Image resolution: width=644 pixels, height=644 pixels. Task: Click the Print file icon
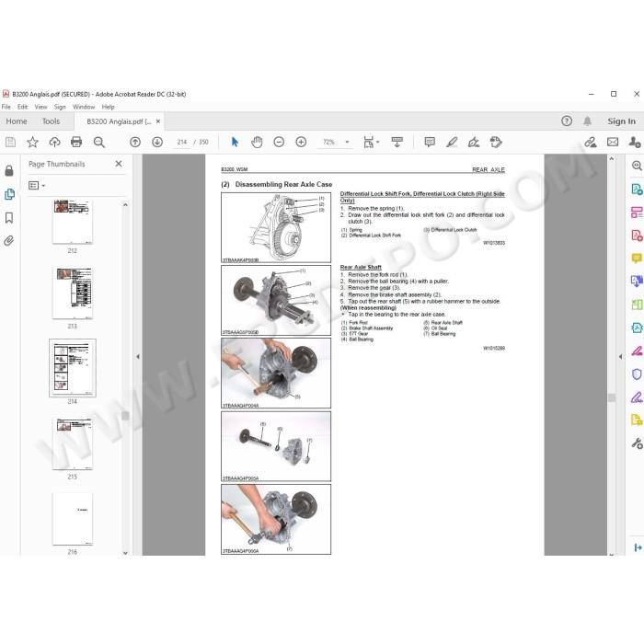pyautogui.click(x=76, y=142)
